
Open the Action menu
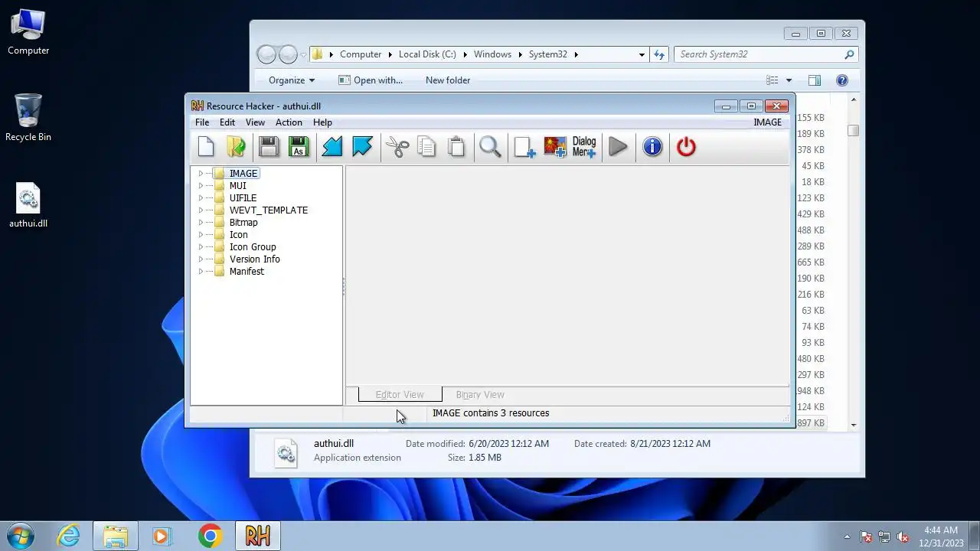289,122
